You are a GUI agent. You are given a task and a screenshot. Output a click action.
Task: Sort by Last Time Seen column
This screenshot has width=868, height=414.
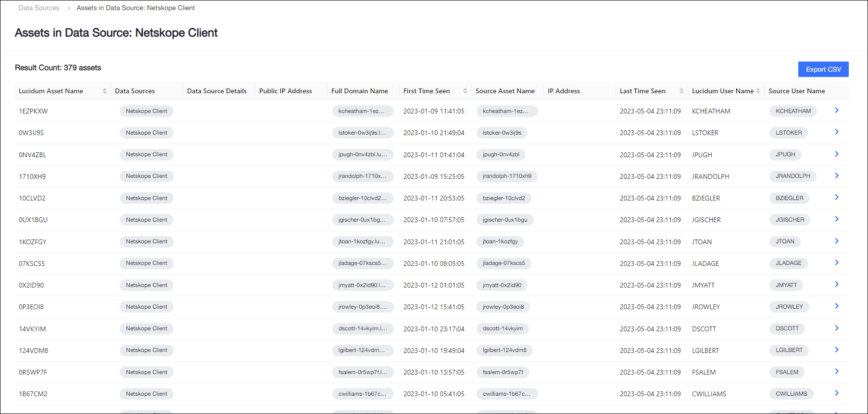(x=681, y=91)
